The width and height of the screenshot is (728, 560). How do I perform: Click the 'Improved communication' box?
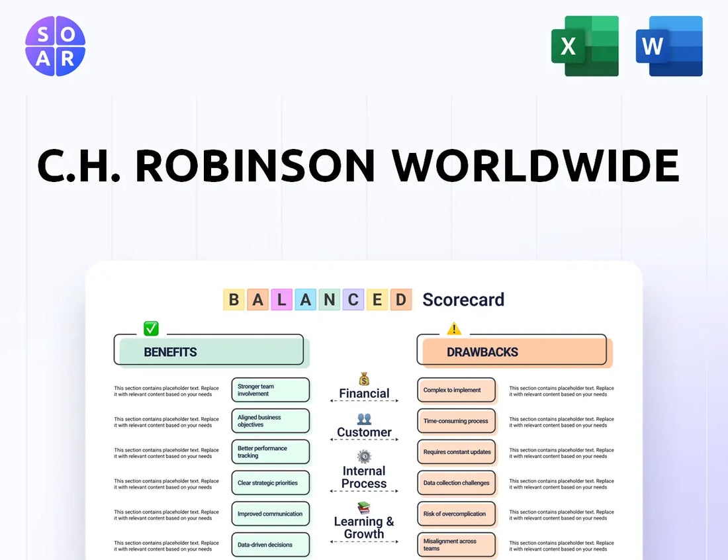tap(271, 514)
